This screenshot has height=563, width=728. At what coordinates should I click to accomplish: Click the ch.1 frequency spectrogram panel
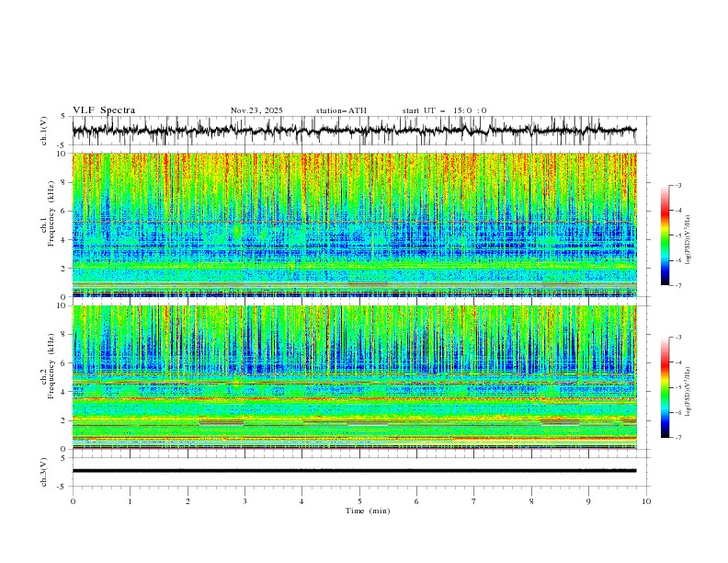tap(354, 224)
